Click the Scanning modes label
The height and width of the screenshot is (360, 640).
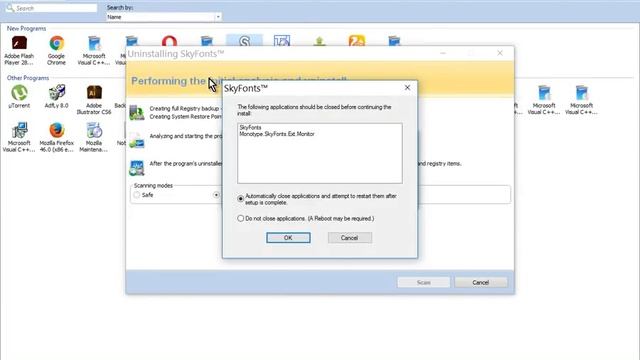point(153,185)
